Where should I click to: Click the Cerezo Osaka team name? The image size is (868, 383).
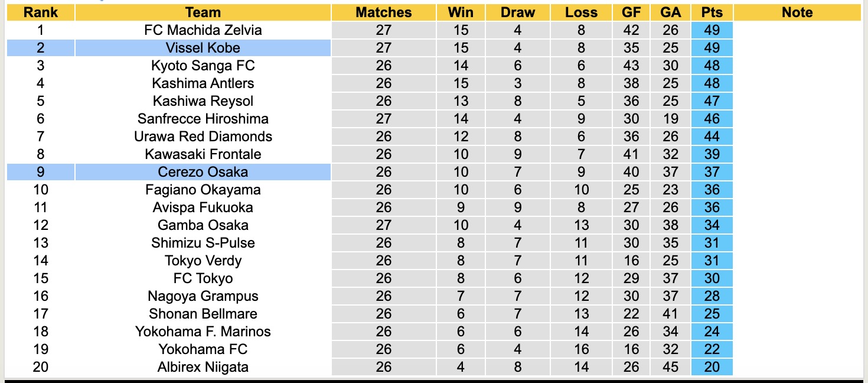[203, 172]
